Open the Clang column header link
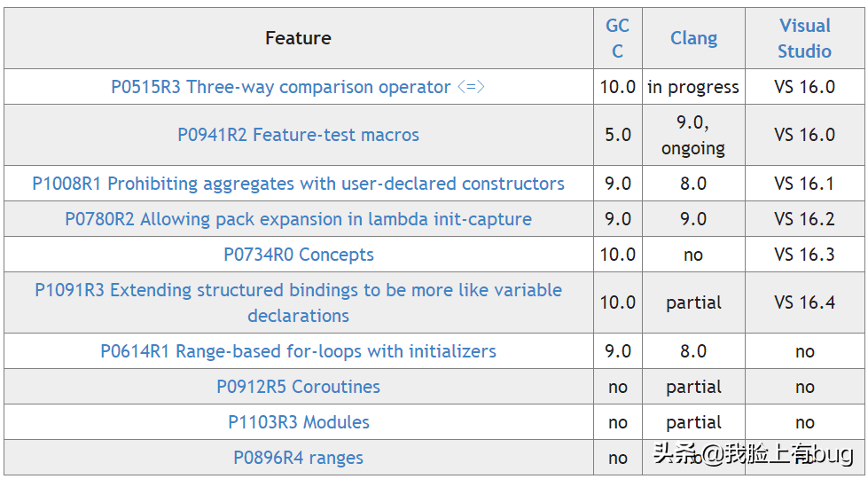This screenshot has height=479, width=868. [x=693, y=38]
